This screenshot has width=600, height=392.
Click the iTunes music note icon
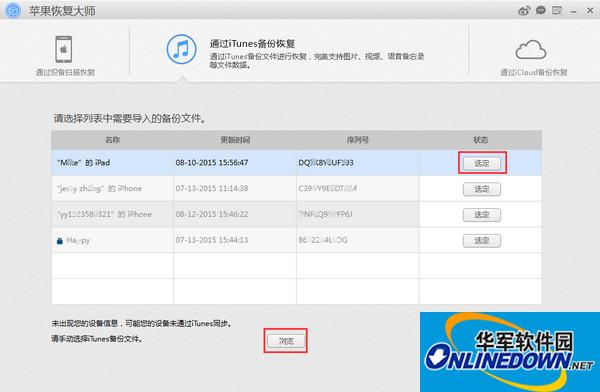[181, 49]
